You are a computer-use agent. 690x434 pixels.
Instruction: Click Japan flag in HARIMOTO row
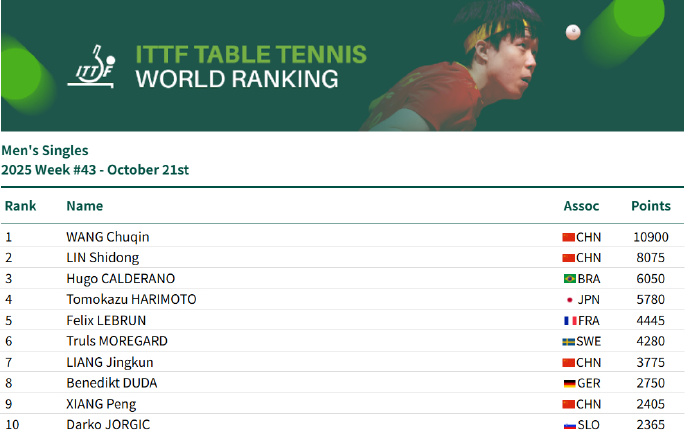tap(569, 300)
